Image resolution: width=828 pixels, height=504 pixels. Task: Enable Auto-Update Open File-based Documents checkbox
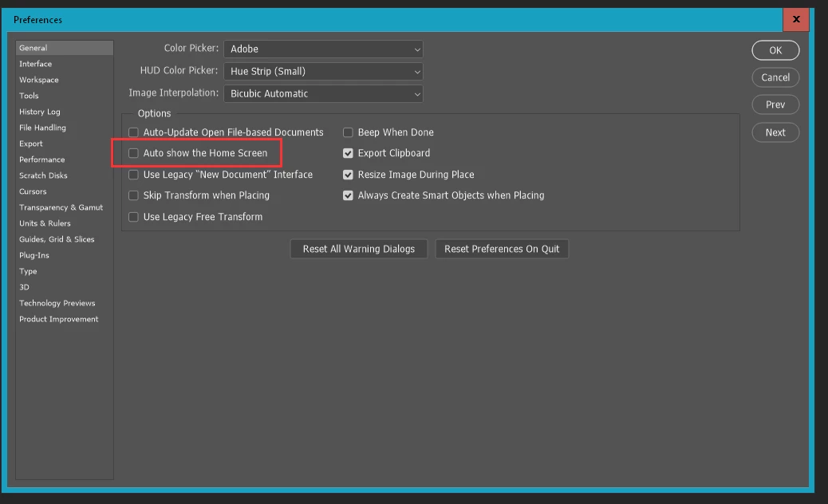click(133, 132)
